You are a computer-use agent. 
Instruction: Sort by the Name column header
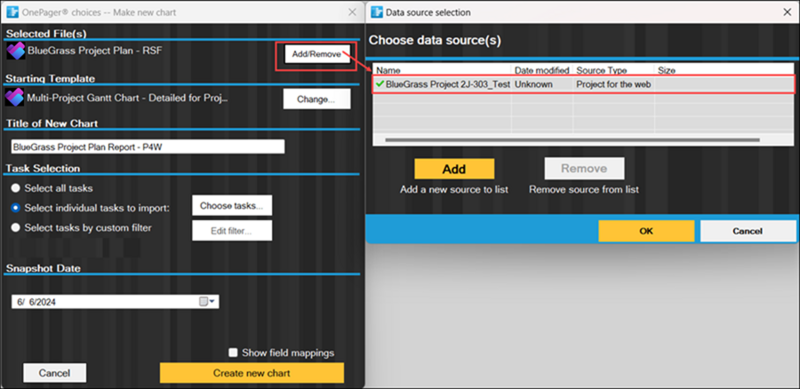coord(442,70)
